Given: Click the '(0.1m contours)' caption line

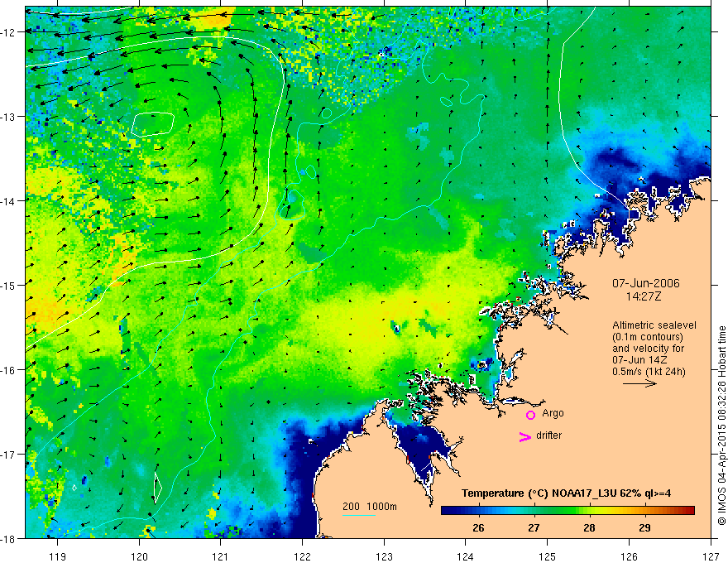Looking at the screenshot, I should (x=648, y=337).
